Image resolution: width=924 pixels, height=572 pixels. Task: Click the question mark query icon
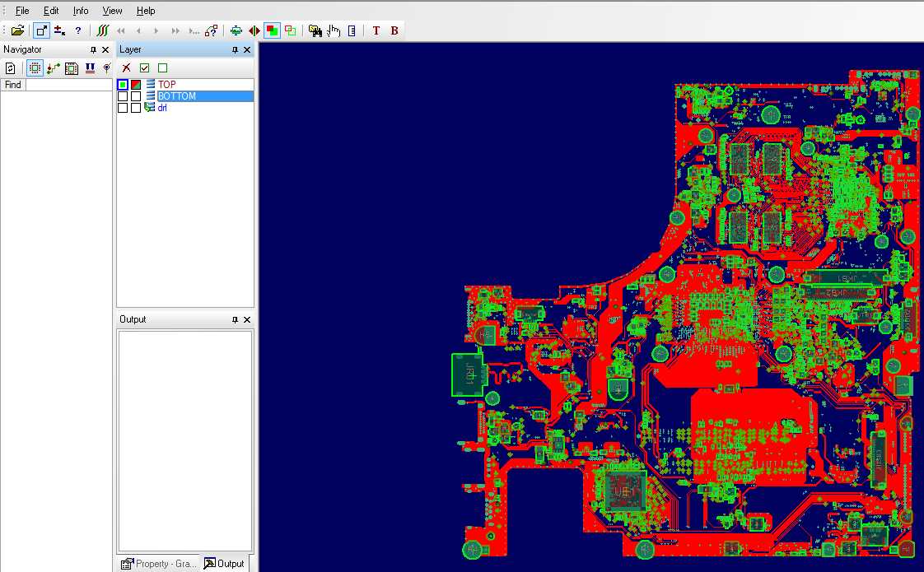(x=77, y=30)
